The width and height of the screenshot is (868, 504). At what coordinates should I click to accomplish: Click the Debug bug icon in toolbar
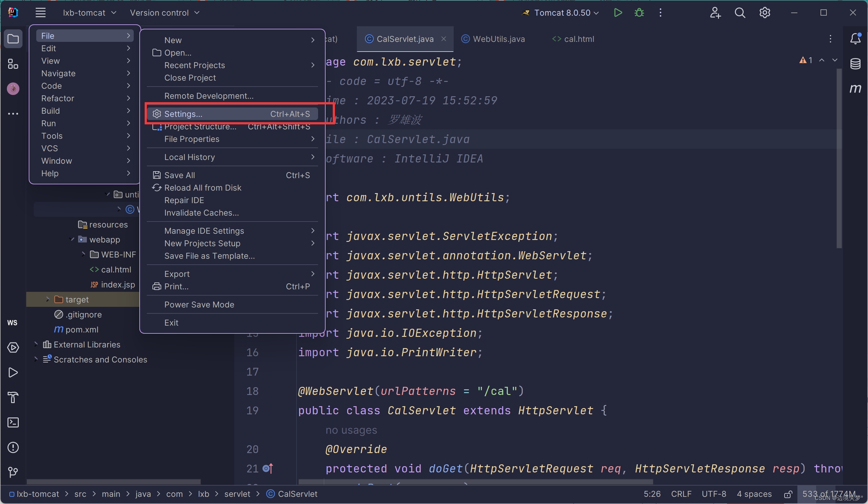tap(639, 13)
